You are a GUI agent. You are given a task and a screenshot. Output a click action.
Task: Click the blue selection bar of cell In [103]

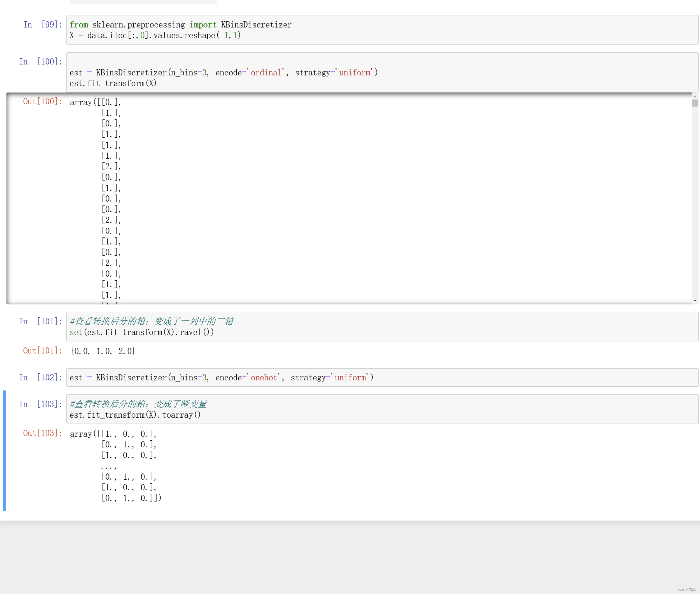click(x=4, y=451)
